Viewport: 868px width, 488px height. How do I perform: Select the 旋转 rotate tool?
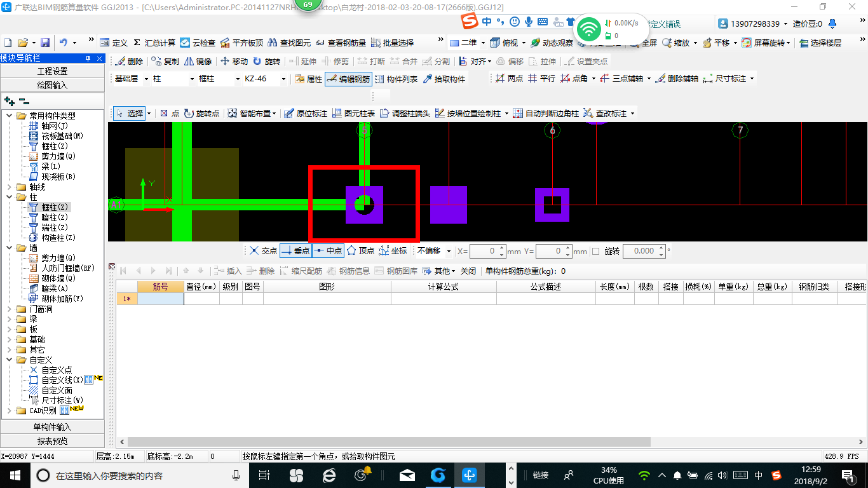(266, 62)
